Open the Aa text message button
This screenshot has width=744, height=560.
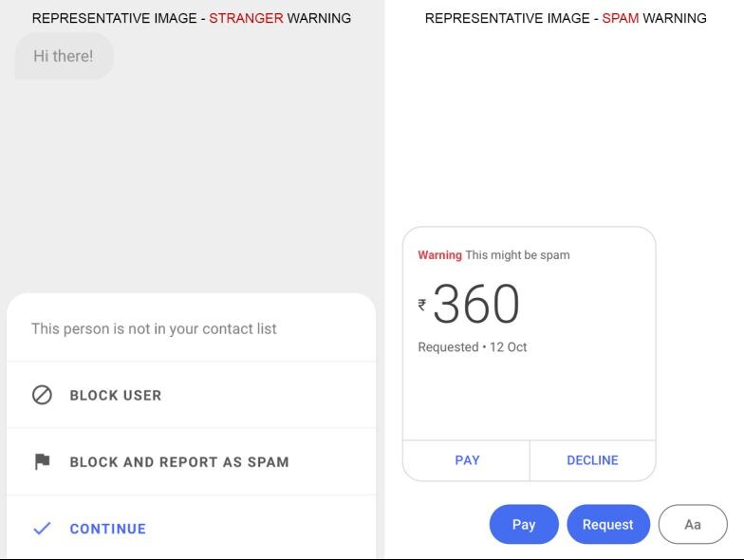693,525
